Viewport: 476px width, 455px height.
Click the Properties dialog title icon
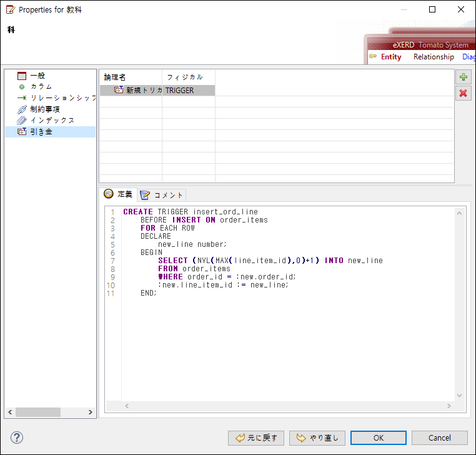click(11, 9)
